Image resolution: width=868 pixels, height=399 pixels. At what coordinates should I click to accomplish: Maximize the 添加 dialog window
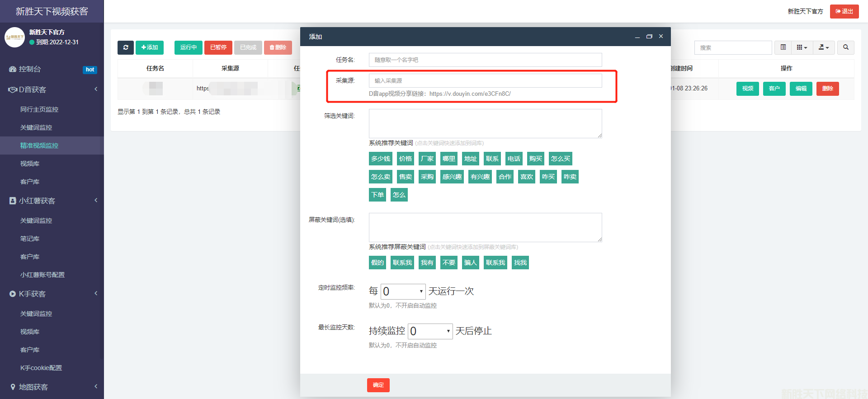click(649, 37)
